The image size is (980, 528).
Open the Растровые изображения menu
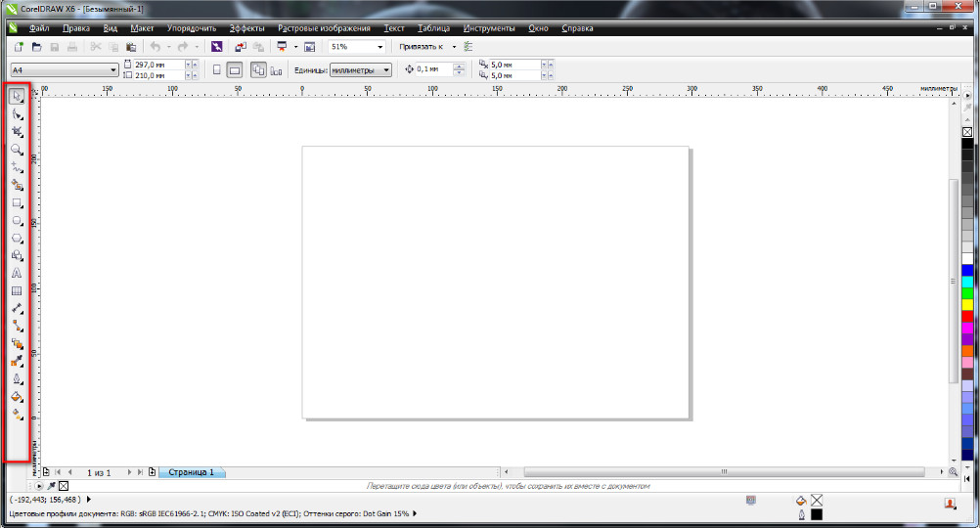click(324, 28)
